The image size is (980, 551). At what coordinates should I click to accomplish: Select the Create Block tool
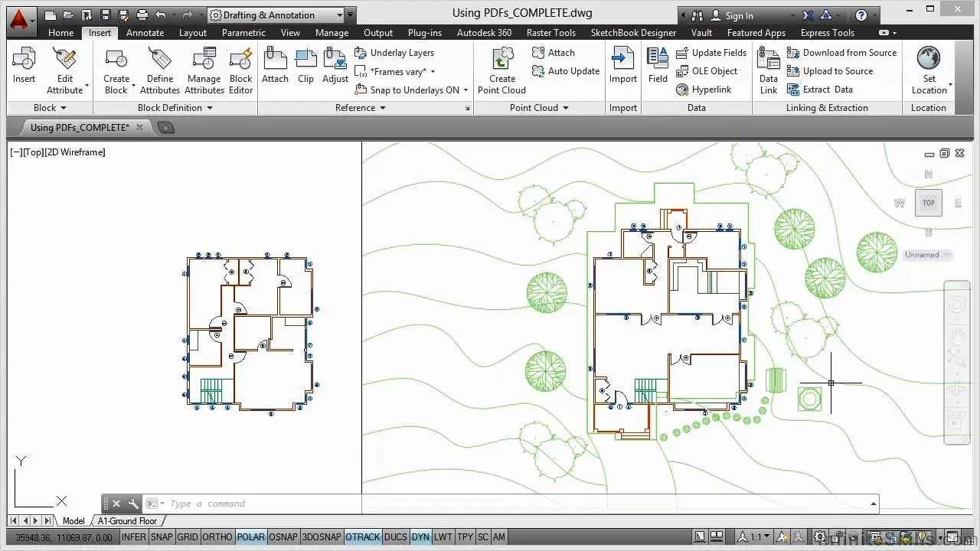116,70
